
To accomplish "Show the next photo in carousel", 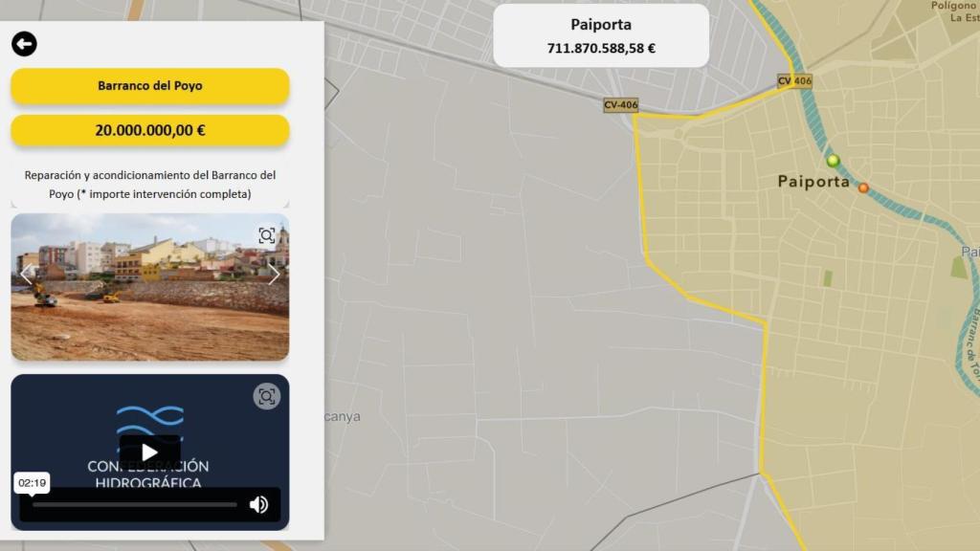I will tap(274, 275).
